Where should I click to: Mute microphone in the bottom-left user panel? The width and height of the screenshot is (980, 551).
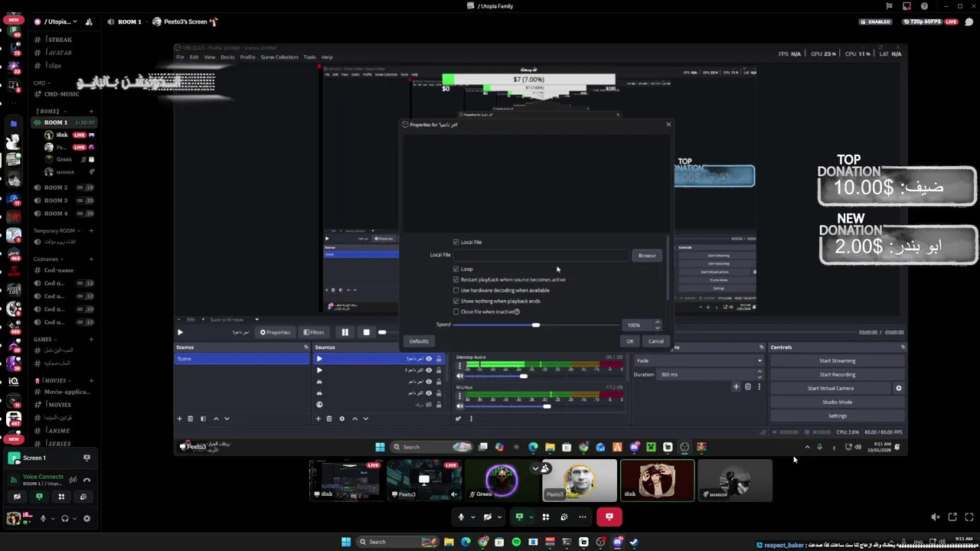pos(43,518)
